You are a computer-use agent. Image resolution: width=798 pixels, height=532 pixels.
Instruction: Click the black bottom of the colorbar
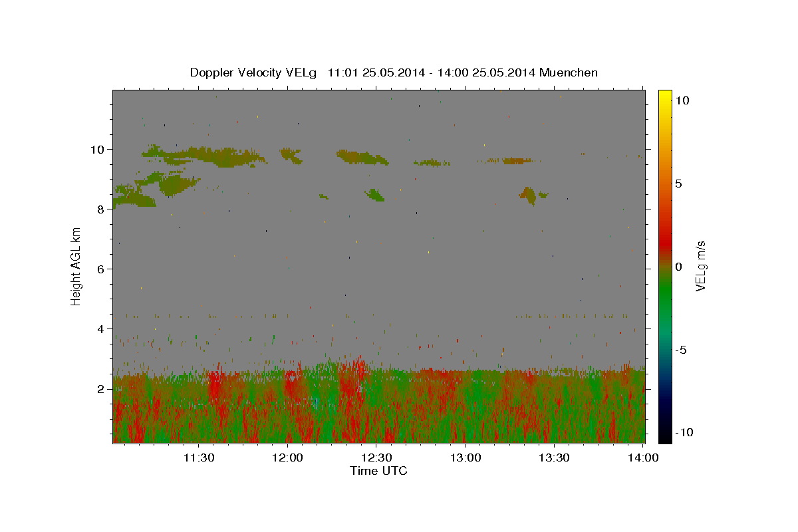[664, 435]
